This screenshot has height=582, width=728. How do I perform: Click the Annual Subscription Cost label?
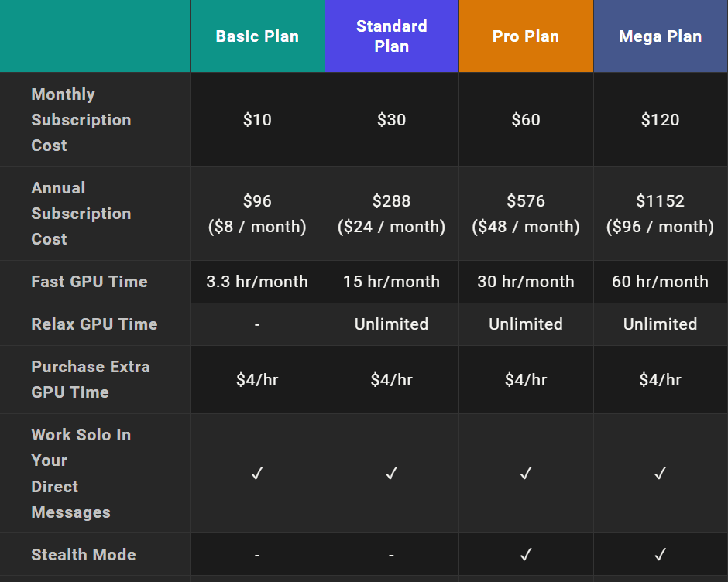81,214
